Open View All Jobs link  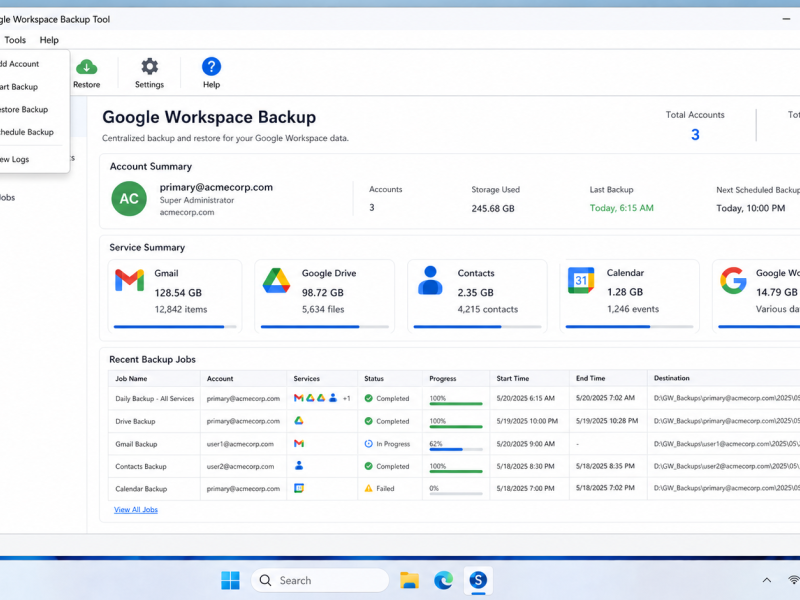tap(136, 510)
